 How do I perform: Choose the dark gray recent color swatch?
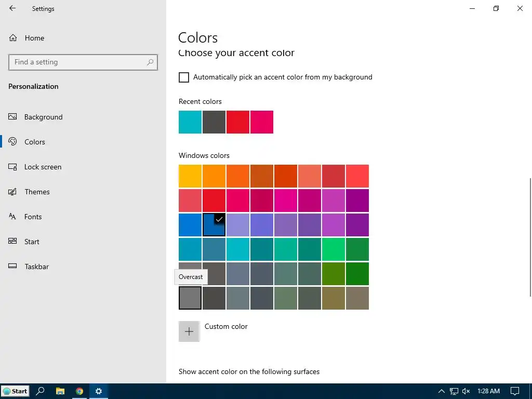214,122
